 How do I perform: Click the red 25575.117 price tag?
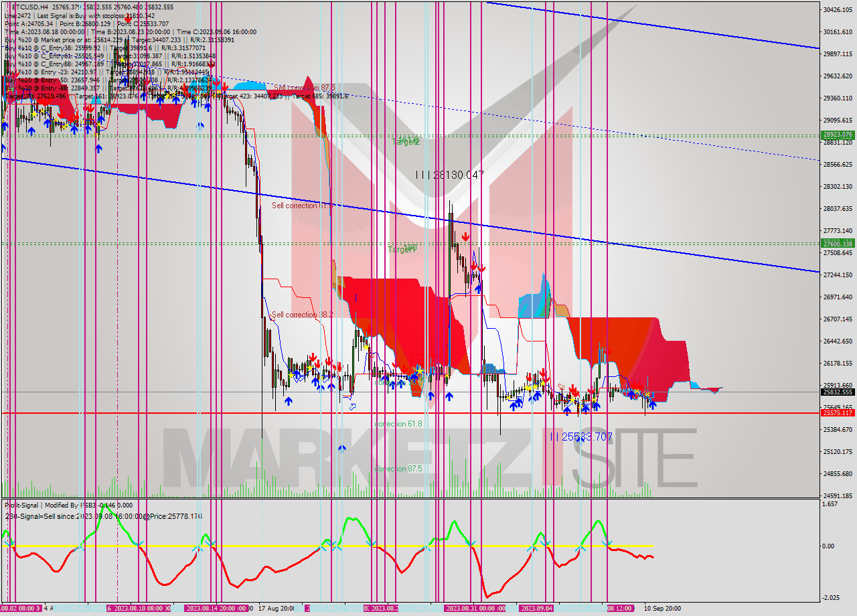(838, 413)
